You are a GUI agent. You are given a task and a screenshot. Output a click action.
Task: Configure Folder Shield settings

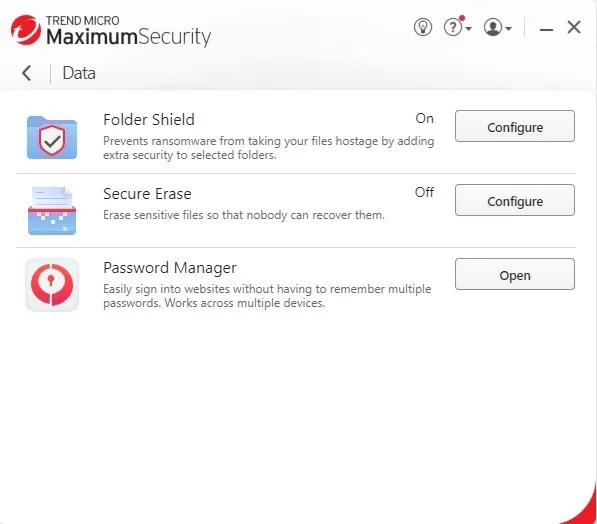pyautogui.click(x=515, y=126)
